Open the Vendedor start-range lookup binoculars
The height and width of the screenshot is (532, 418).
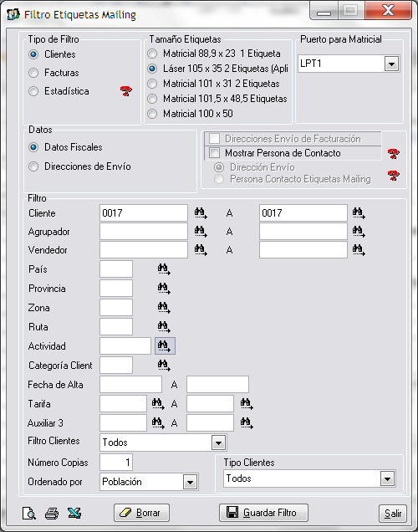[x=201, y=250]
